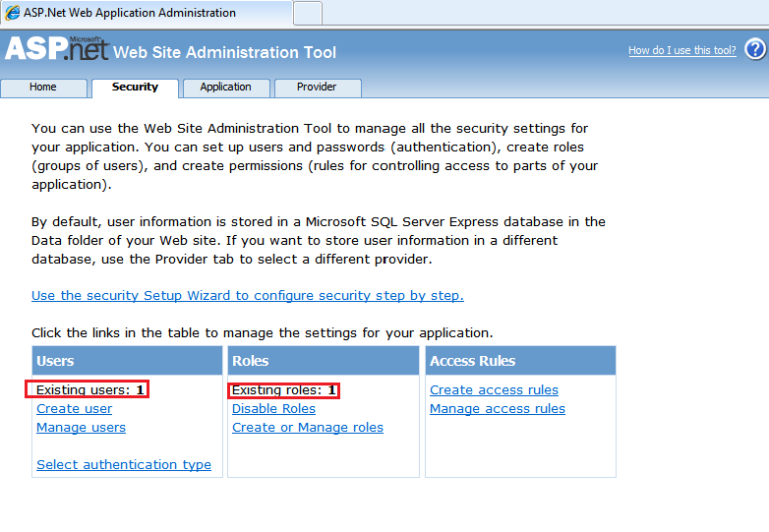Viewport: 769px width, 532px height.
Task: Launch the security Setup Wizard link
Action: 247,295
